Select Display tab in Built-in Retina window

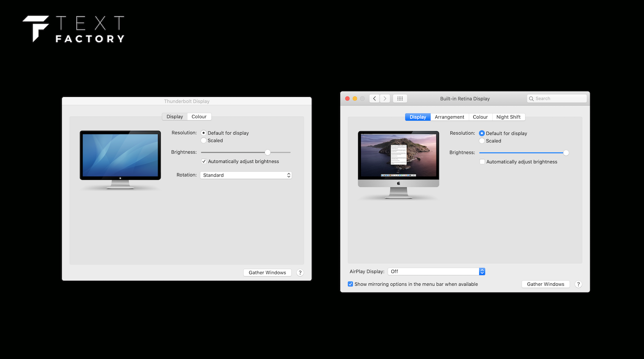tap(418, 117)
